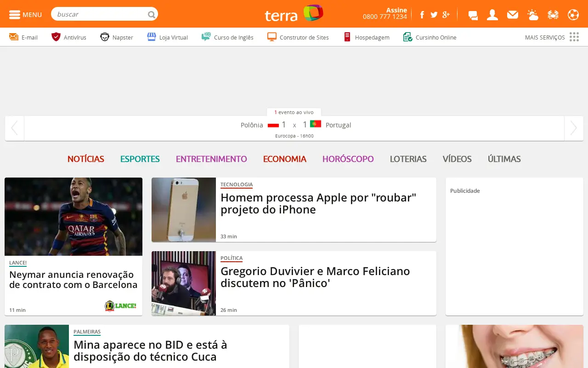The height and width of the screenshot is (368, 588).
Task: Switch to LOTERIAS section
Action: coord(408,159)
